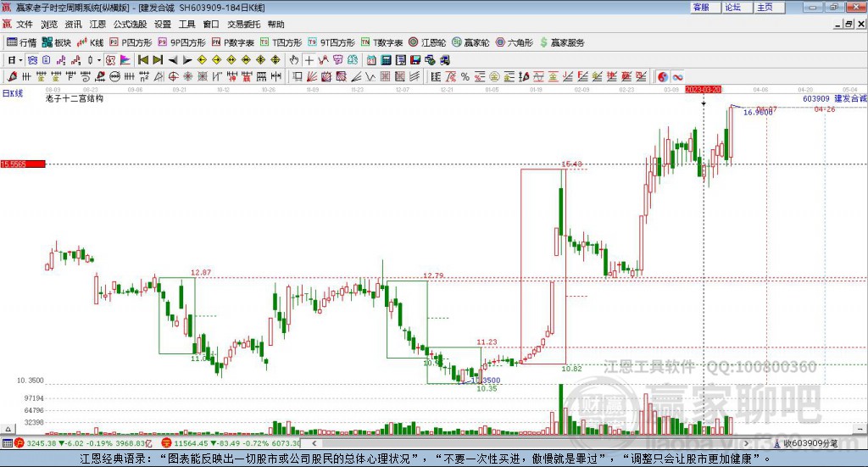Open the 江恩轮 Gann wheel tool
The image size is (868, 467).
coord(428,42)
